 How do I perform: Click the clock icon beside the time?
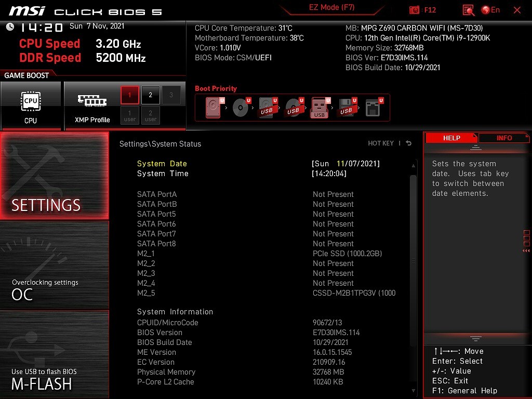point(10,26)
